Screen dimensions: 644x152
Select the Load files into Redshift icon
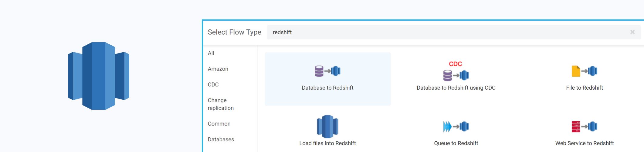[x=327, y=126]
